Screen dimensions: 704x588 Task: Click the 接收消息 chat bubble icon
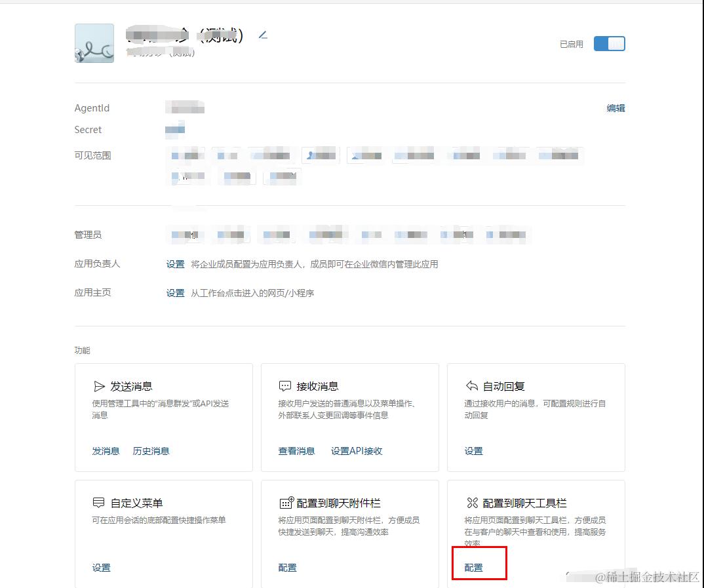[285, 386]
